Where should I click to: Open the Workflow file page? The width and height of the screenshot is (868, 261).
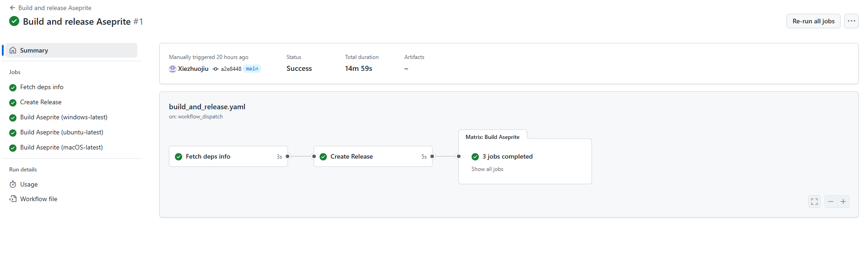pyautogui.click(x=38, y=199)
